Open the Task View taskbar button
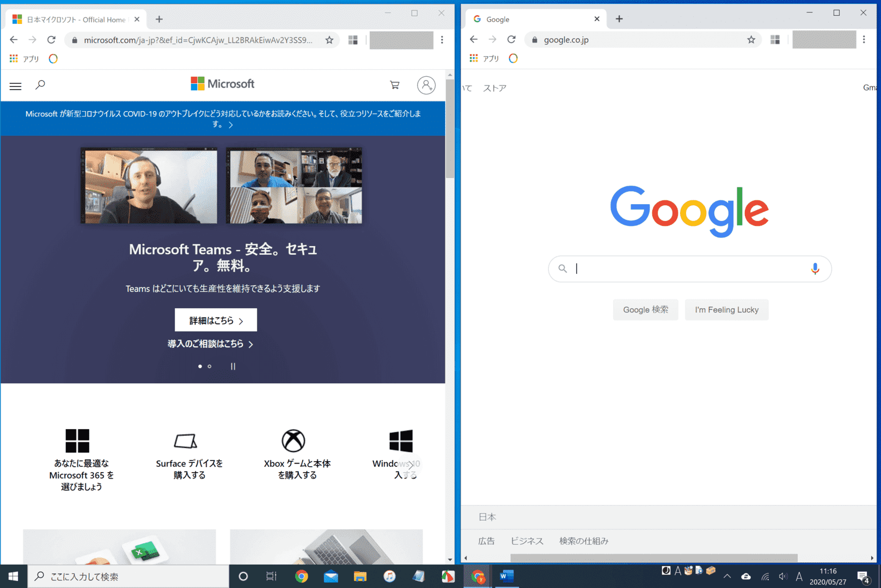This screenshot has height=588, width=881. (x=271, y=576)
